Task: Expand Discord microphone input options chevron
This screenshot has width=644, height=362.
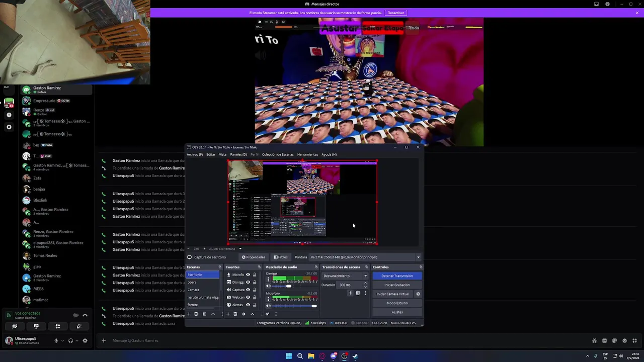Action: pos(62,340)
